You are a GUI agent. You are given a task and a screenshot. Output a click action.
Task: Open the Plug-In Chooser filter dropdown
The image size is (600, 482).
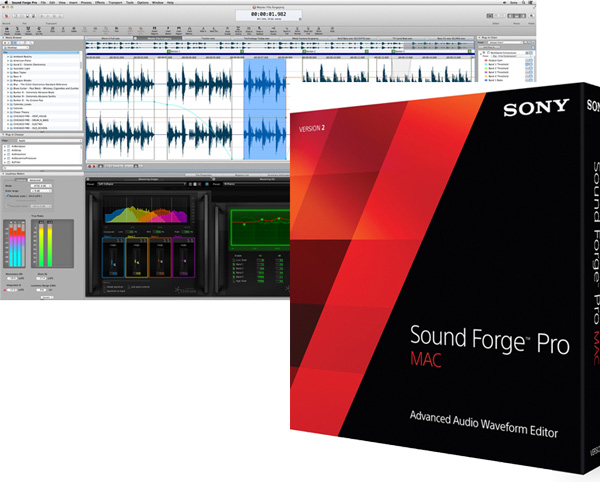(50, 141)
